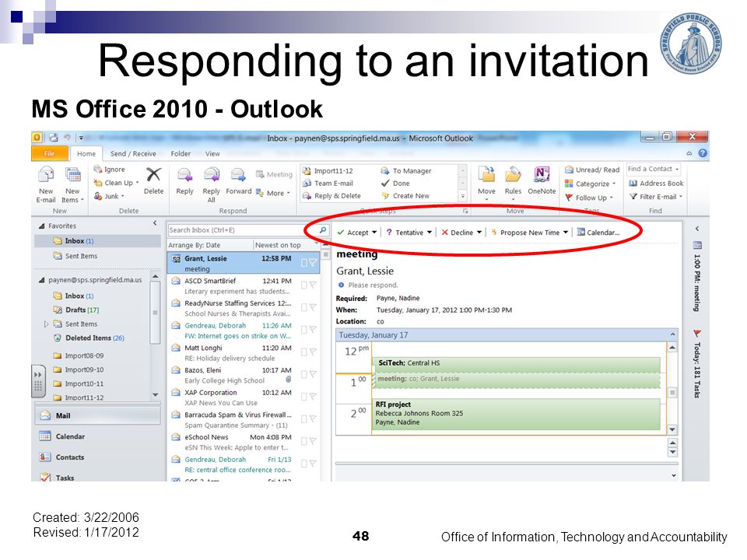Screen dimensions: 747x560
Task: Click the Ignore conversation icon
Action: click(98, 169)
